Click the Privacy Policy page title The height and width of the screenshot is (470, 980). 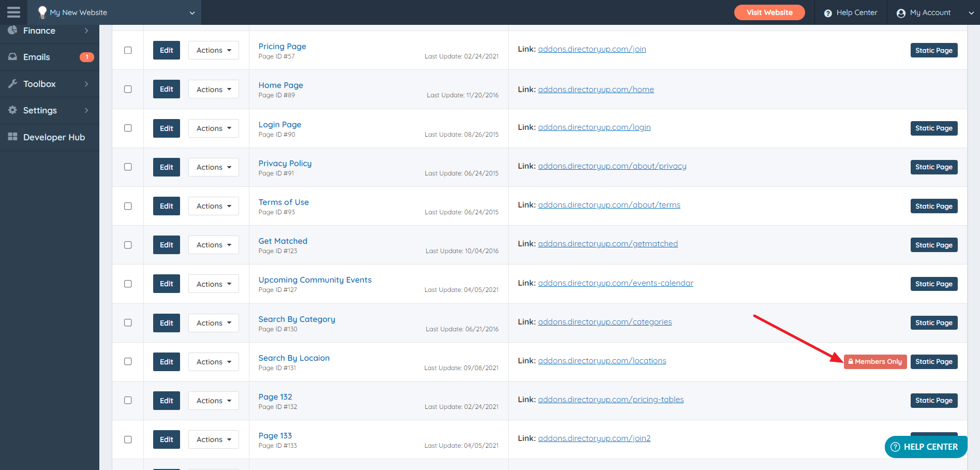[285, 164]
